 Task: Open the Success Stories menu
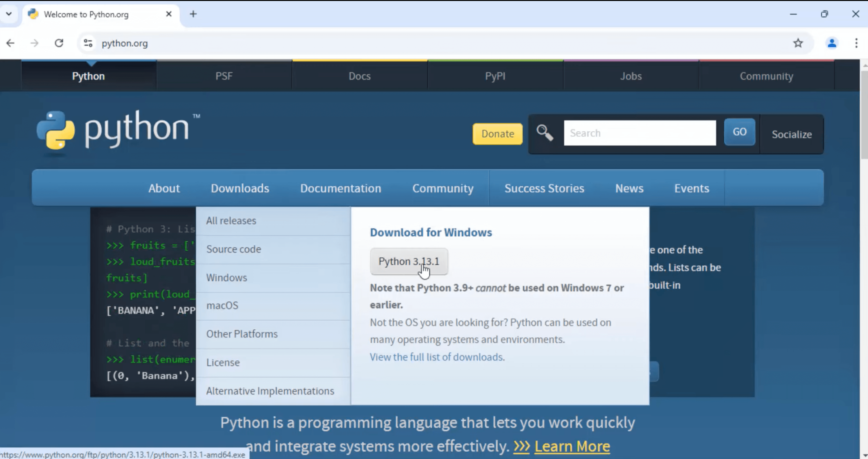(x=544, y=188)
